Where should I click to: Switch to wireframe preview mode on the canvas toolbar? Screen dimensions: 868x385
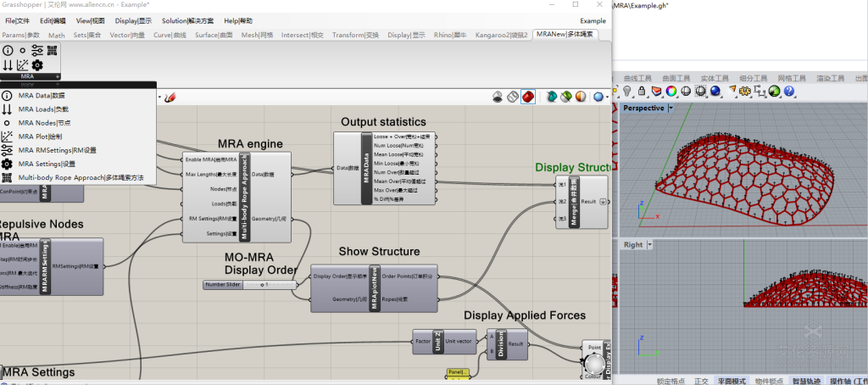(x=513, y=97)
